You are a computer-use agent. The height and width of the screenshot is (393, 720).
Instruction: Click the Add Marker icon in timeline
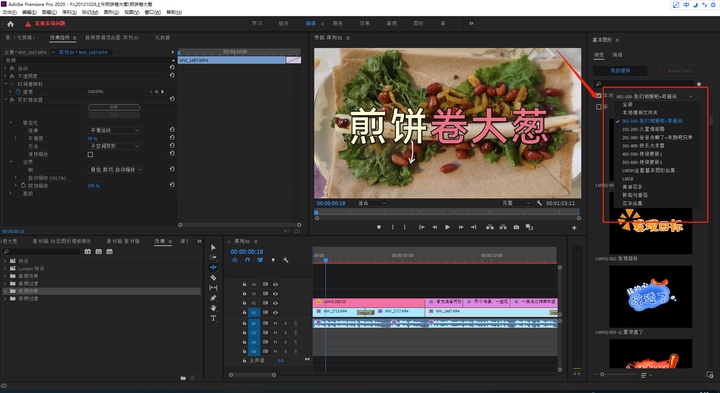(x=273, y=260)
